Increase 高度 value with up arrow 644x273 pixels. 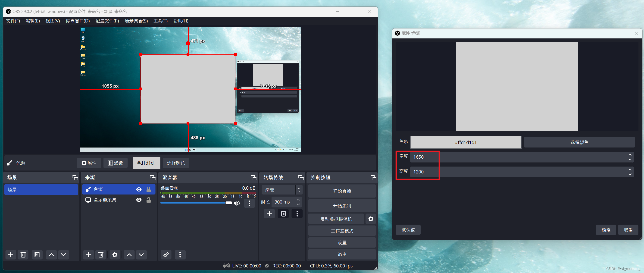630,169
